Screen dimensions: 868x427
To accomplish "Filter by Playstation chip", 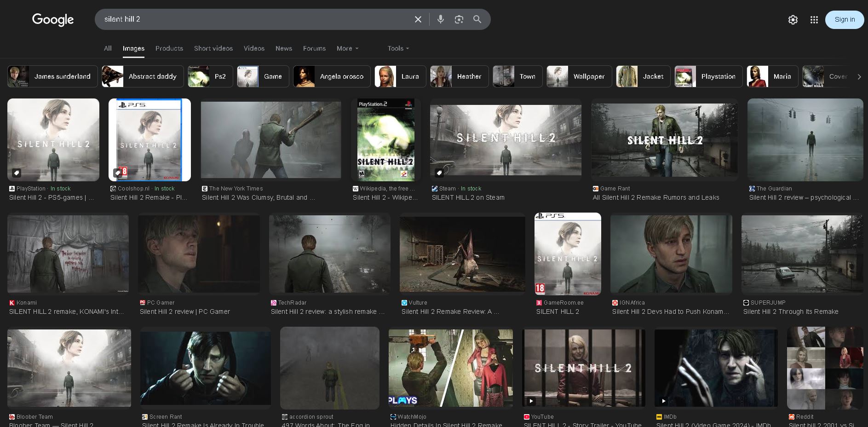I will pyautogui.click(x=708, y=76).
